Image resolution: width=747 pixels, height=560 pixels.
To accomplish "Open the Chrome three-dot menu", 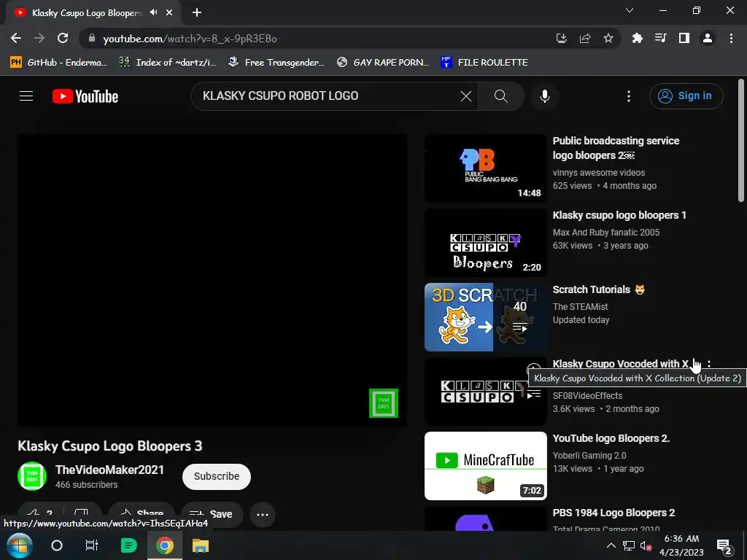I will coord(731,38).
